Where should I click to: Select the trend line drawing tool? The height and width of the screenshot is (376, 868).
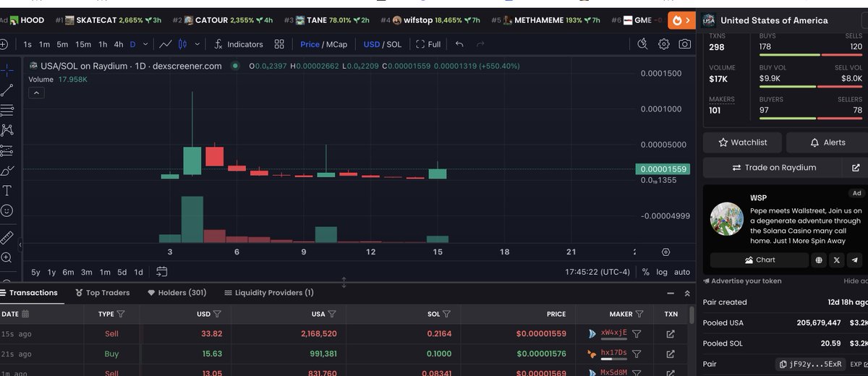click(7, 90)
